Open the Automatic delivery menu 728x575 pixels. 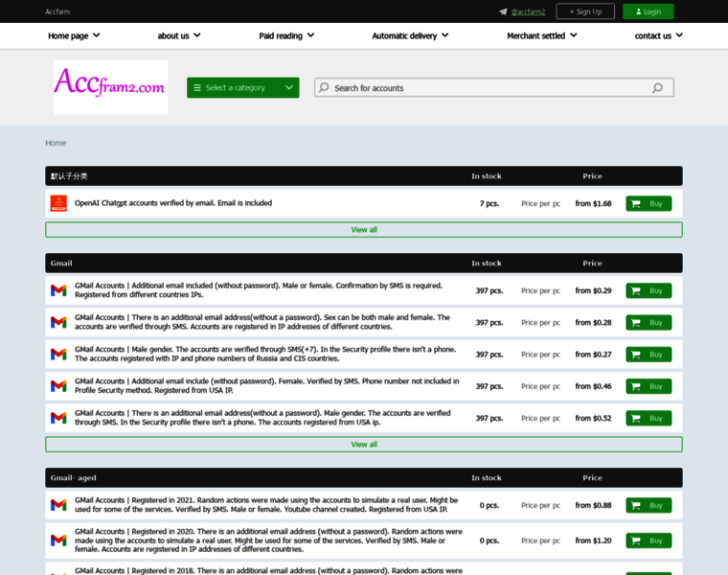pyautogui.click(x=410, y=35)
